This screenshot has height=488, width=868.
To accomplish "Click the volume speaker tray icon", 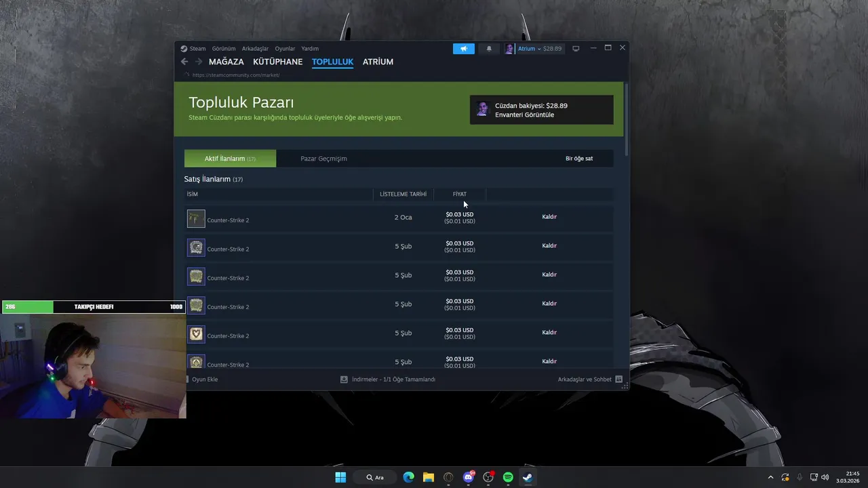I will click(825, 477).
